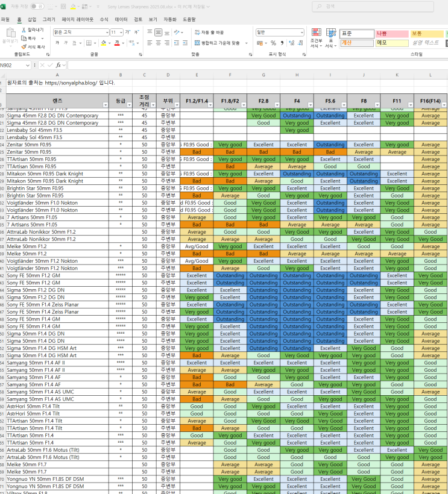Select column E header
The width and height of the screenshot is (448, 494).
197,75
